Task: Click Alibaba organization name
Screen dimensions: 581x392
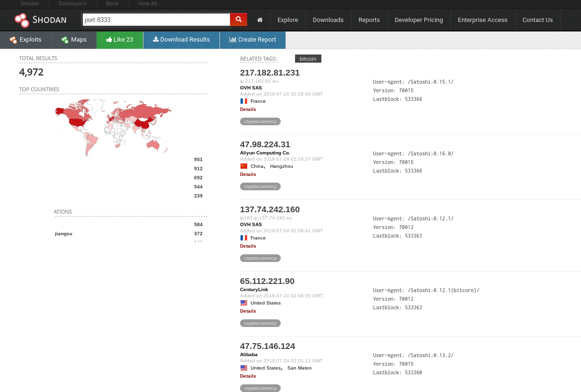Action: tap(249, 355)
